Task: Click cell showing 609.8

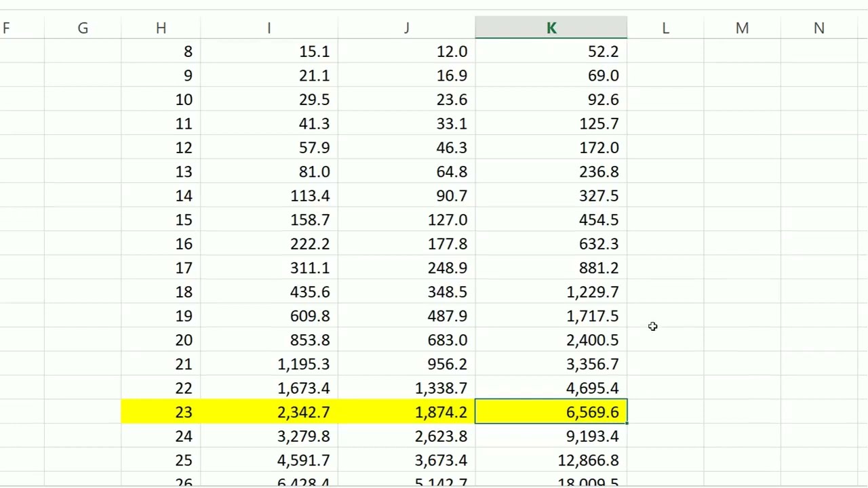Action: point(269,316)
